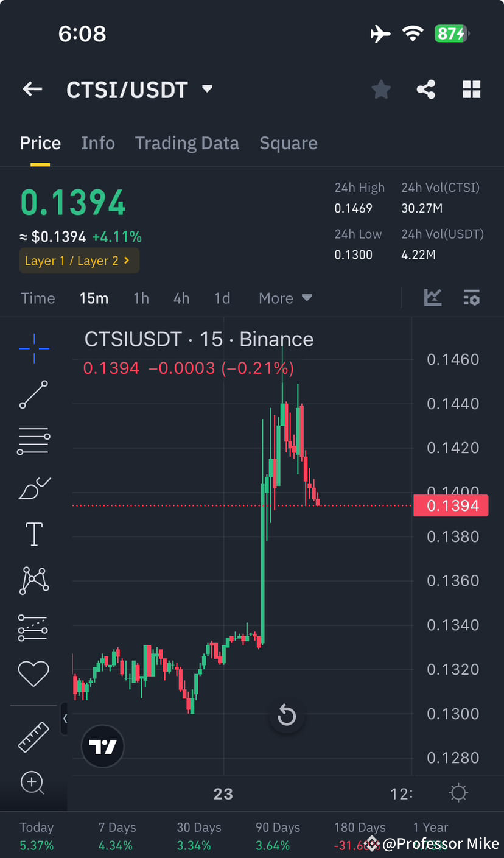
Task: Switch to the Trading Data tab
Action: coord(187,142)
